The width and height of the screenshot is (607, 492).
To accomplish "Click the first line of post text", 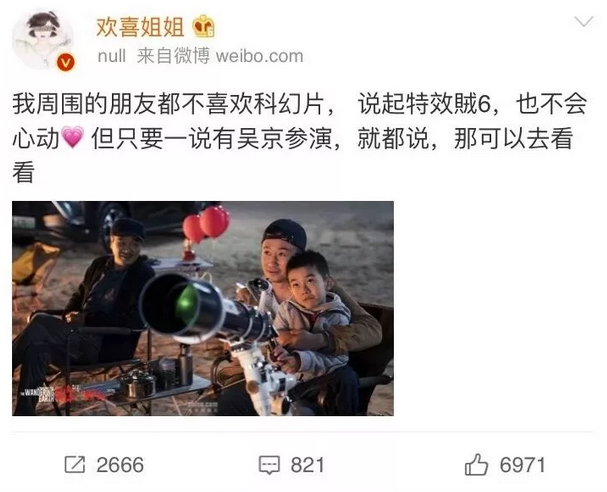I will 300,104.
